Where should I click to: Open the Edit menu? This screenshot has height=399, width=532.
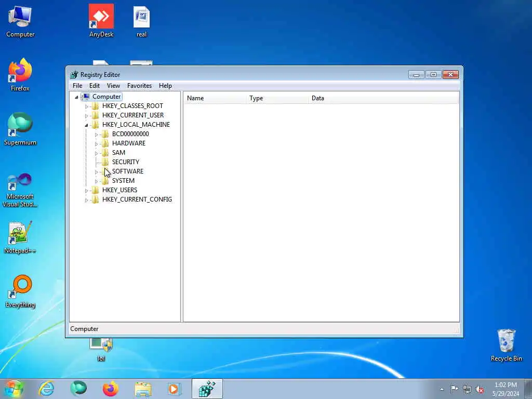click(95, 86)
